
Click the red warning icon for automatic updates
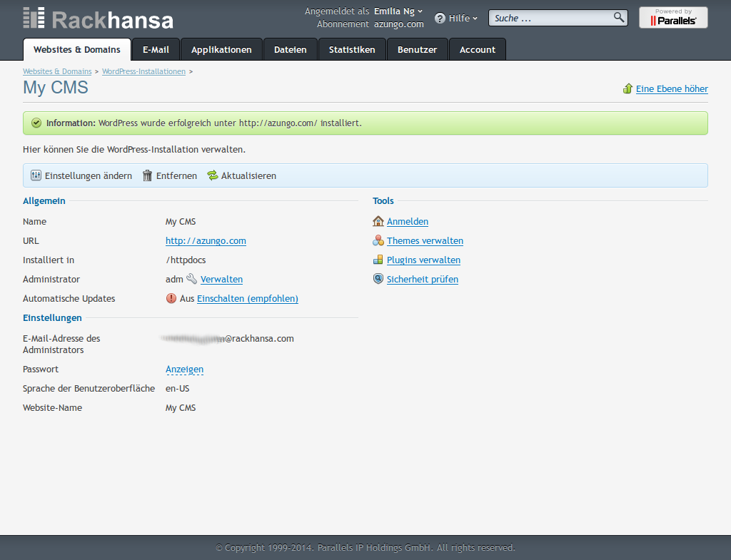click(x=171, y=298)
